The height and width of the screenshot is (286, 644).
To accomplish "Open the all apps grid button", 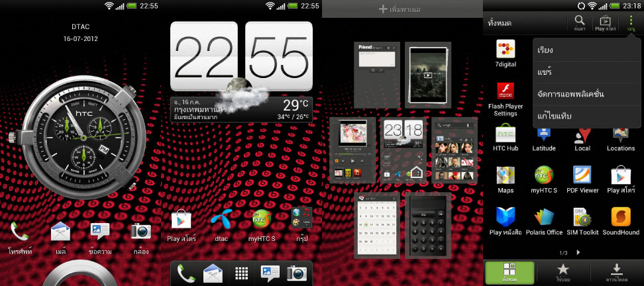I will point(241,273).
